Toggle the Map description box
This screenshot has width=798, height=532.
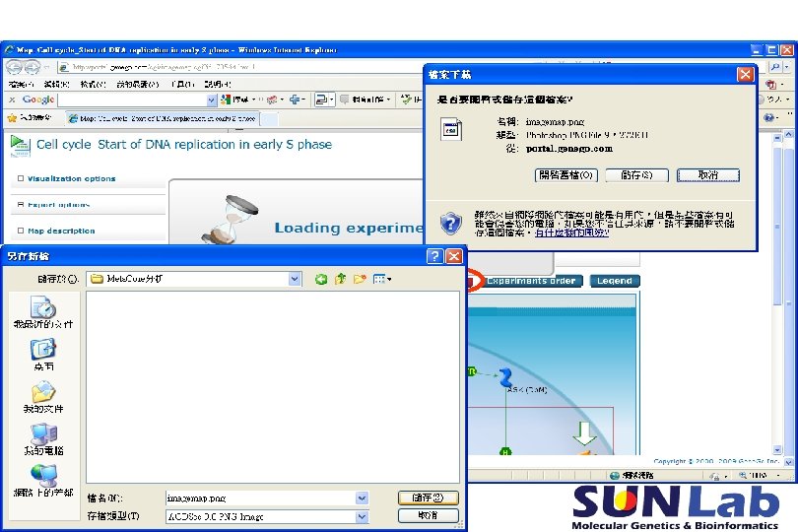21,231
